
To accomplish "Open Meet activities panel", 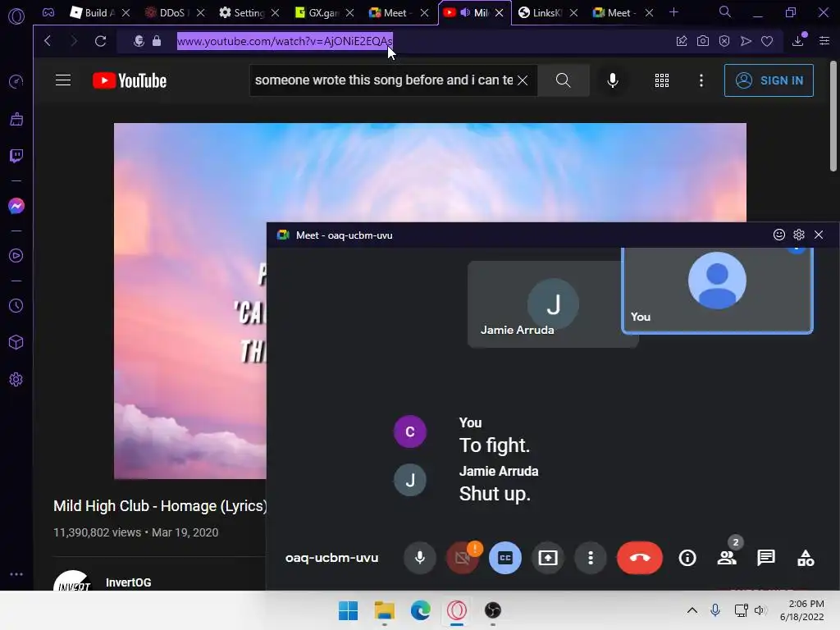I will 806,558.
